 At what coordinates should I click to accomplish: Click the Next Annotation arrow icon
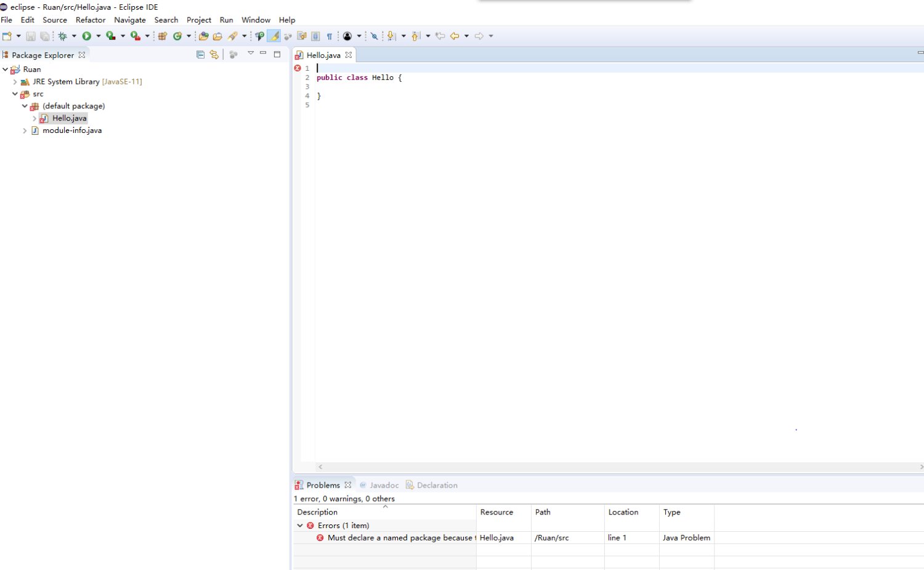[x=391, y=36]
